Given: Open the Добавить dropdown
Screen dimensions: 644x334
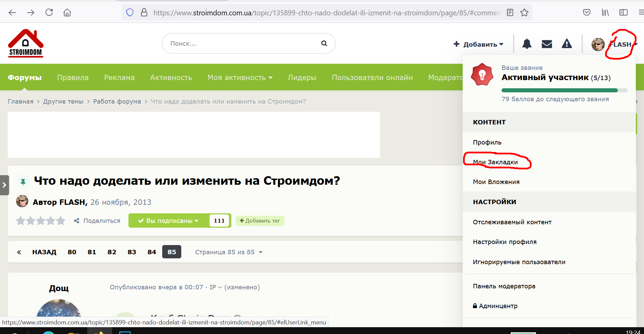Looking at the screenshot, I should point(478,44).
